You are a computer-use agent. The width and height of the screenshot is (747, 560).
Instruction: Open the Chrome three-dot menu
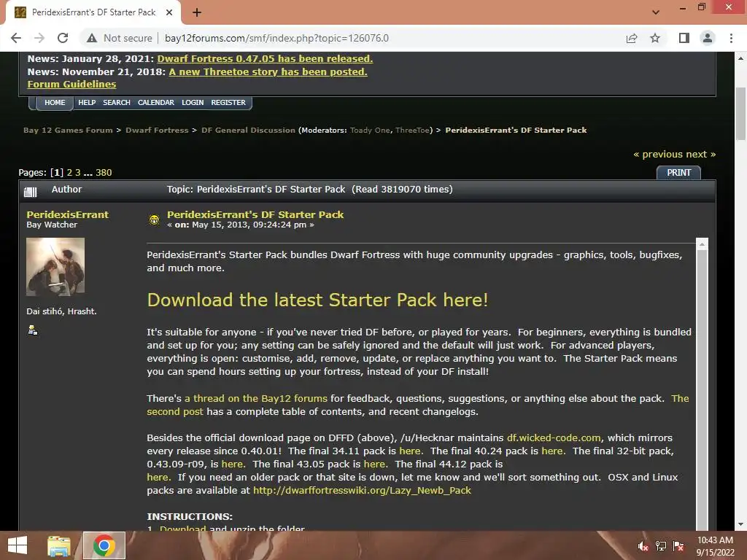tap(731, 38)
